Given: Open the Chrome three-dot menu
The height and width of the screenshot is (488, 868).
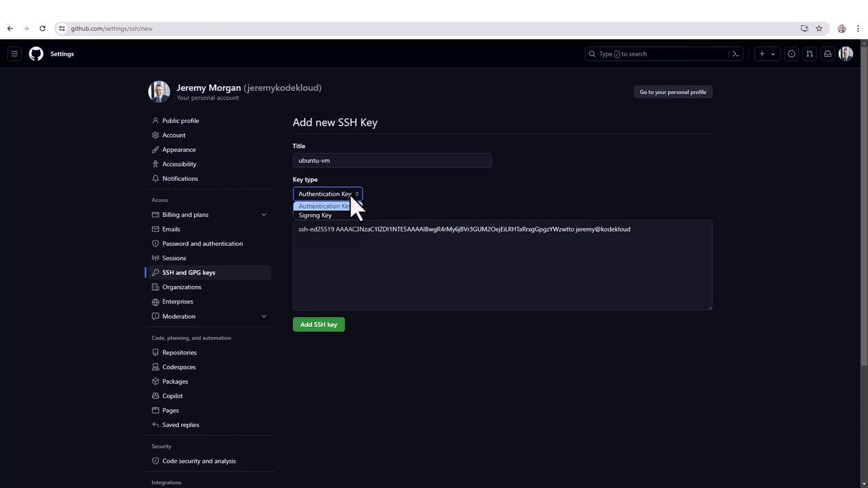Looking at the screenshot, I should point(858,28).
